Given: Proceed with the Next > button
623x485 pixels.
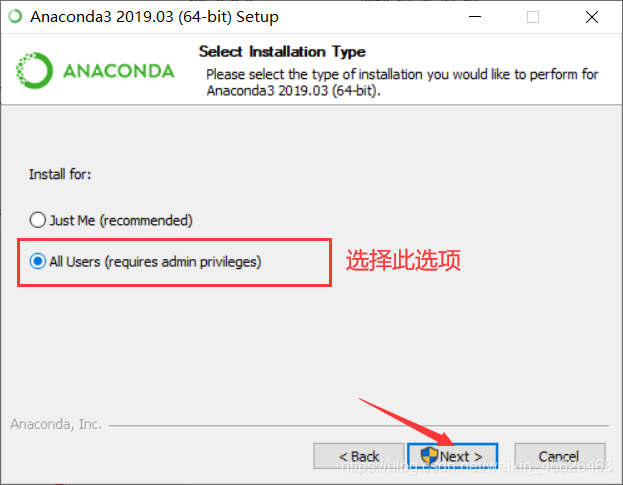Looking at the screenshot, I should [x=453, y=456].
